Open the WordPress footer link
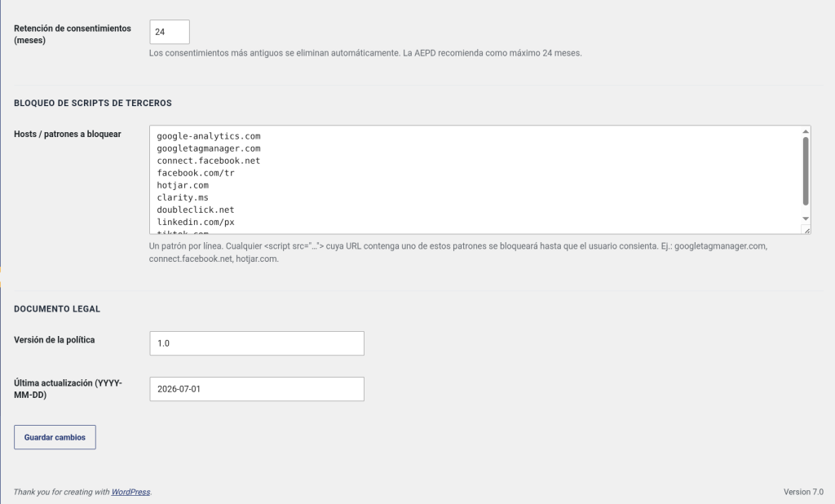The height and width of the screenshot is (504, 835). [130, 492]
